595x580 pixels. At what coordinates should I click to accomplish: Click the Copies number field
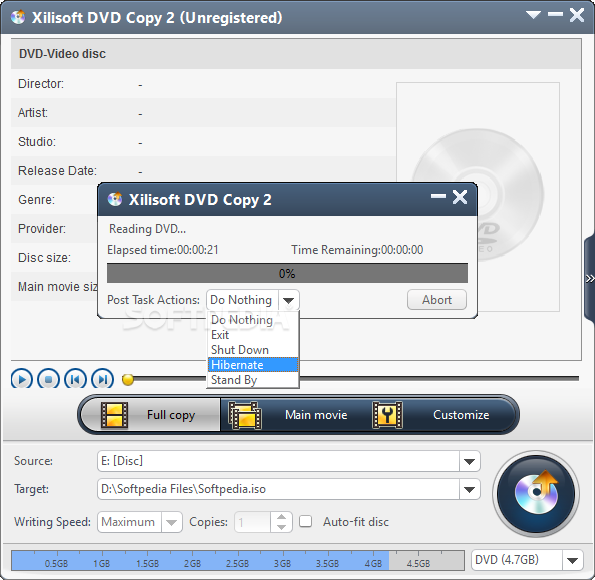pyautogui.click(x=253, y=522)
